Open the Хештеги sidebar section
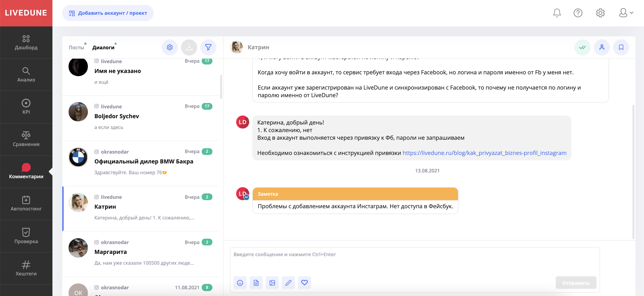 (26, 268)
